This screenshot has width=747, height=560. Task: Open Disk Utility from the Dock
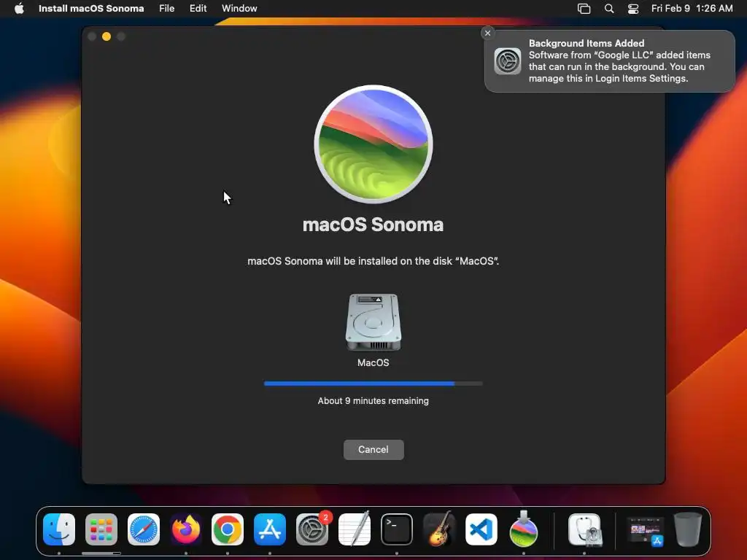coord(584,529)
